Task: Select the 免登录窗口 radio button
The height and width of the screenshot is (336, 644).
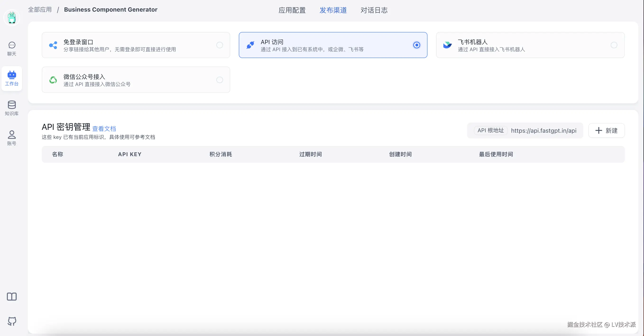Action: (x=220, y=45)
